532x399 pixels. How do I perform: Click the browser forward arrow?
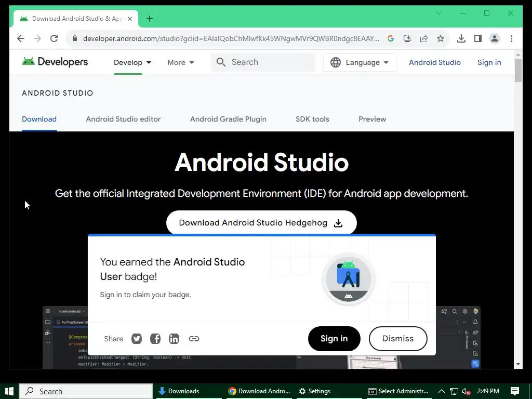click(x=37, y=38)
